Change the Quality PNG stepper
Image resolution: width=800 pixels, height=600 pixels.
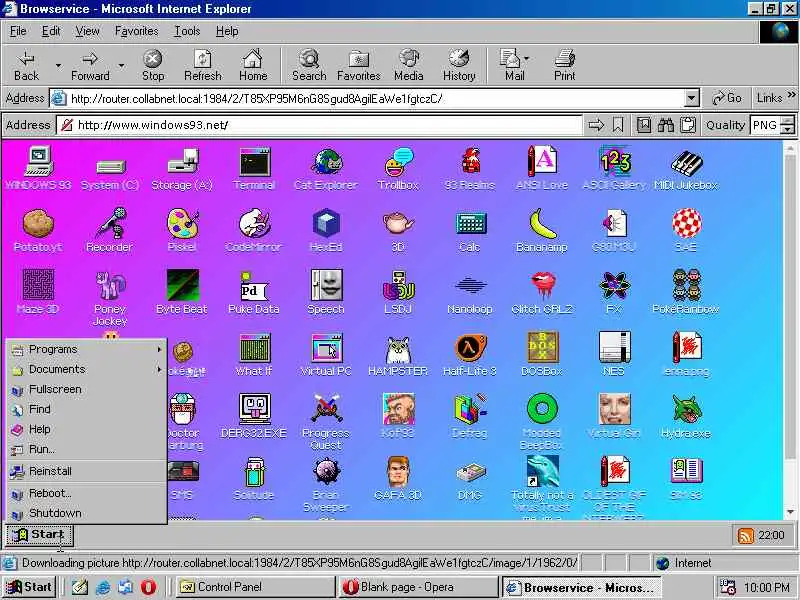[x=788, y=125]
